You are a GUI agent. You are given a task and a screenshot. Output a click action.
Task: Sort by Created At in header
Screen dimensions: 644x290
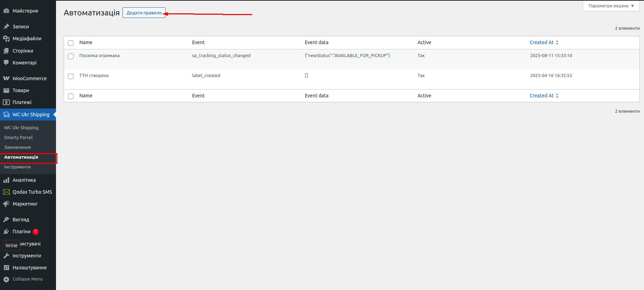click(541, 42)
